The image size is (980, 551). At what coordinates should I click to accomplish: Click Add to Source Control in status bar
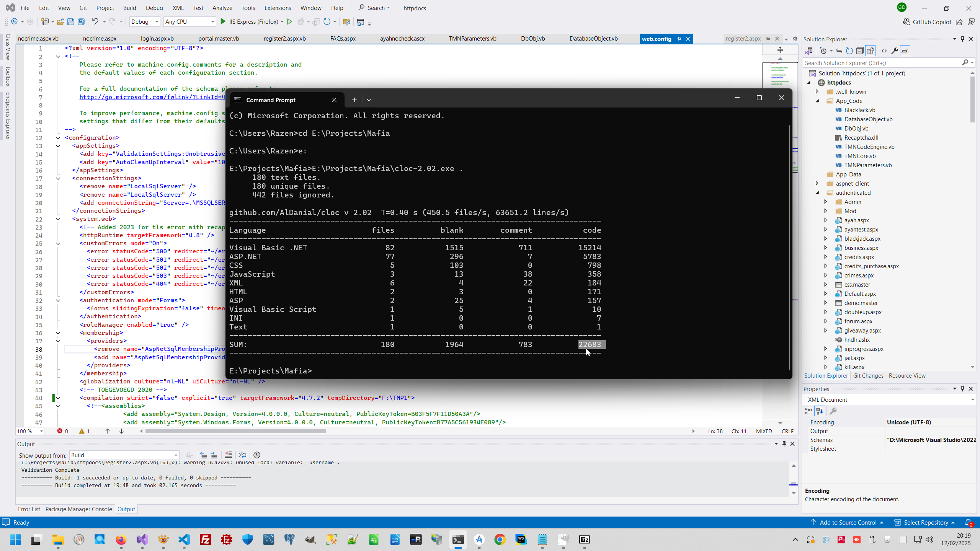coord(848,522)
